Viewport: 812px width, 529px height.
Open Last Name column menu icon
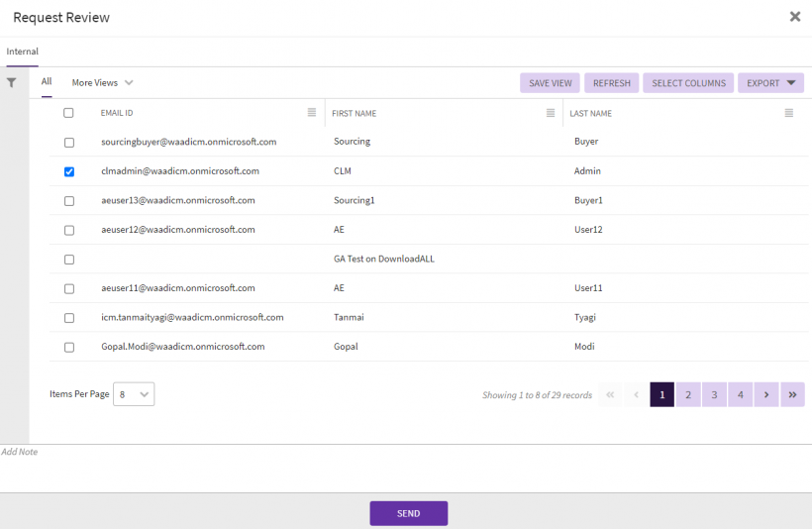(788, 113)
